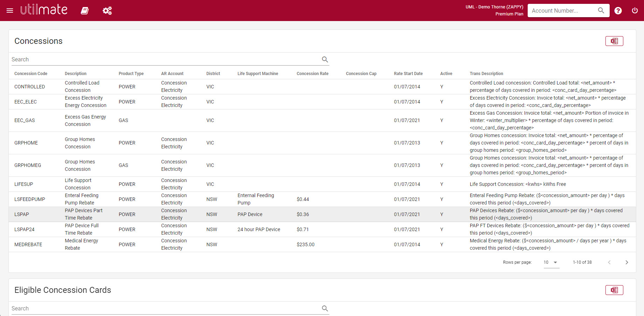This screenshot has width=644, height=316.
Task: Click the account number search magnifier icon
Action: coord(601,11)
